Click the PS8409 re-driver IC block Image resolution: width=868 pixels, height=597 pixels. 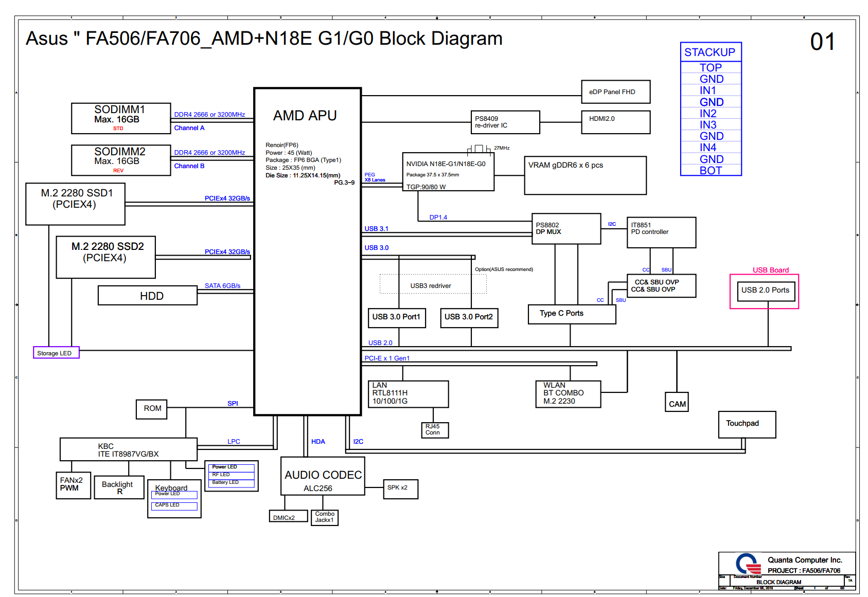point(505,122)
